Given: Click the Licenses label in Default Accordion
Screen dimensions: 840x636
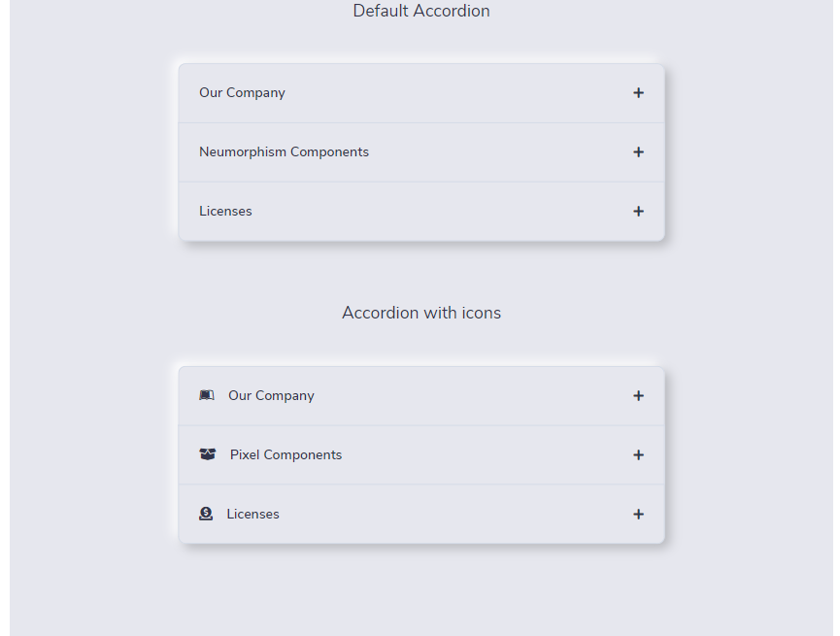Looking at the screenshot, I should pyautogui.click(x=225, y=212).
